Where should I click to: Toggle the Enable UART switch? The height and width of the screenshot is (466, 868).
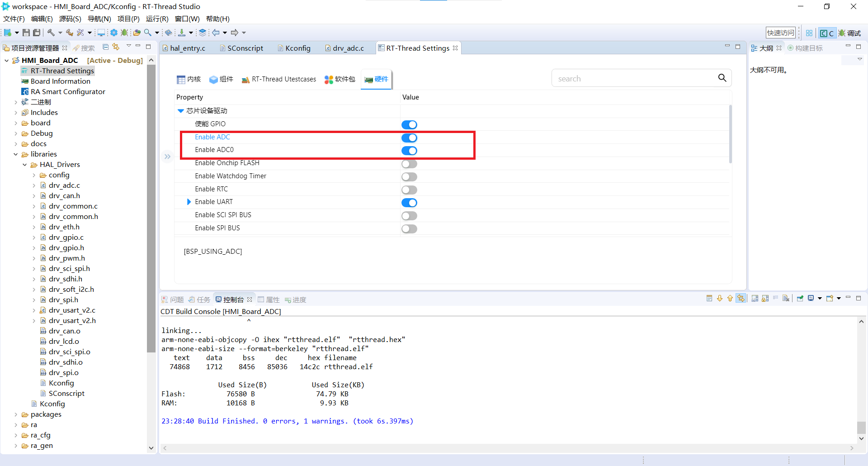pos(409,203)
